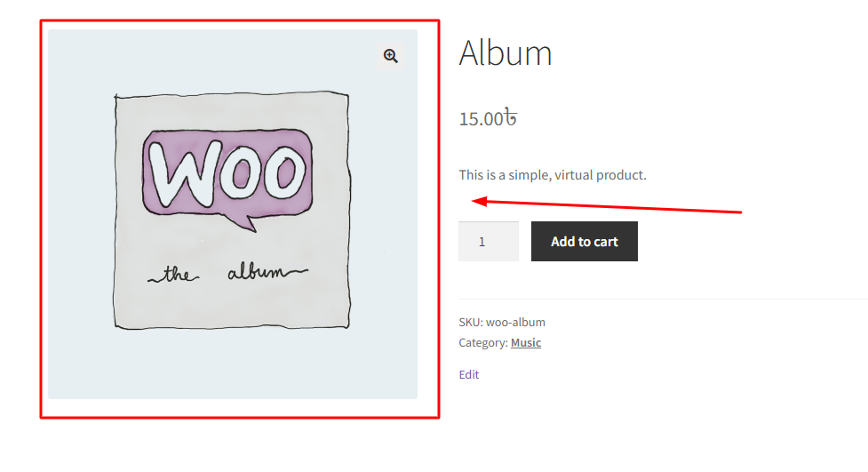Click the Taka currency symbol after price
This screenshot has height=472, width=868.
click(x=510, y=117)
